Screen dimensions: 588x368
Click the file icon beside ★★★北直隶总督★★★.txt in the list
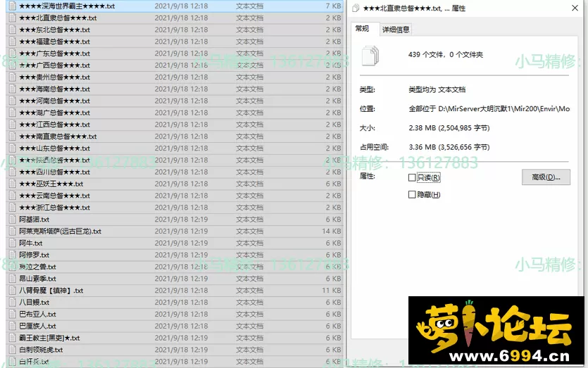13,18
